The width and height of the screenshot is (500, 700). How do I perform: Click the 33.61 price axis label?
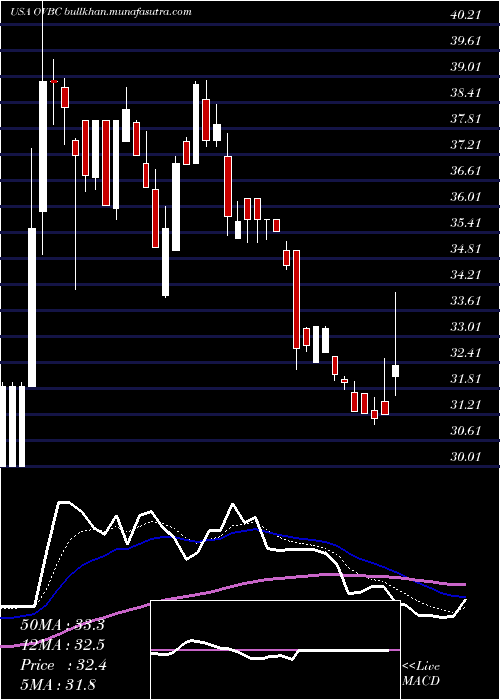point(467,301)
